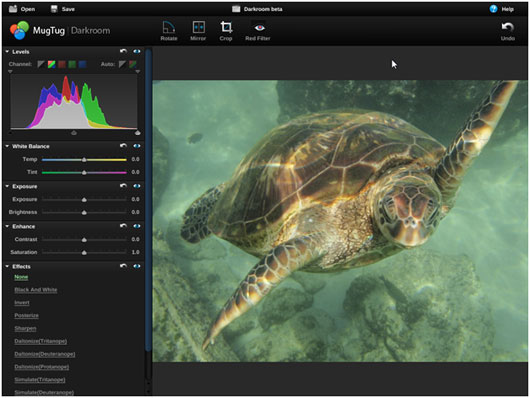
Task: Click the Brightness slider handle
Action: pos(84,212)
